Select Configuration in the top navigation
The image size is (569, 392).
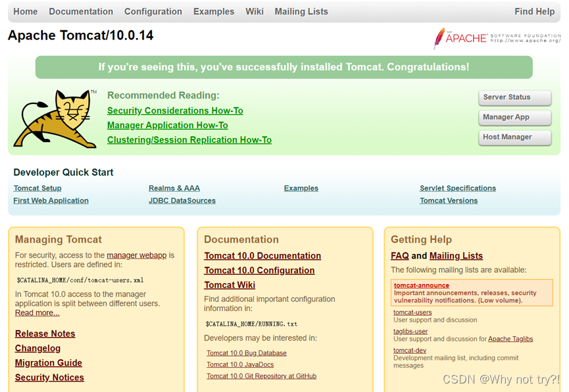(x=153, y=12)
